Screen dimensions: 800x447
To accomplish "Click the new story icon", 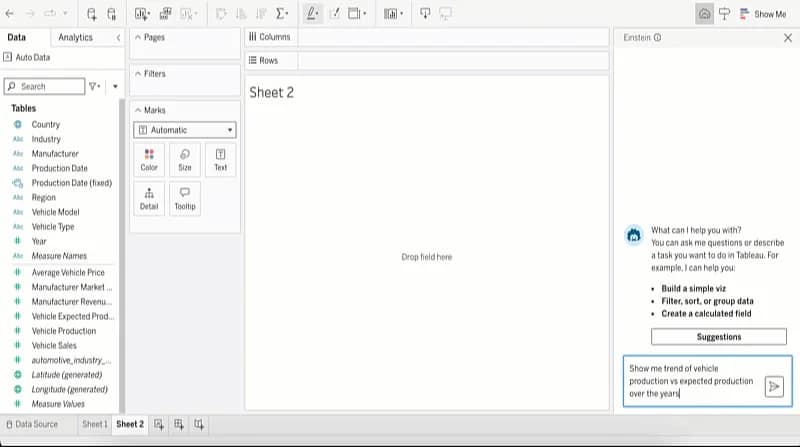I will (199, 424).
